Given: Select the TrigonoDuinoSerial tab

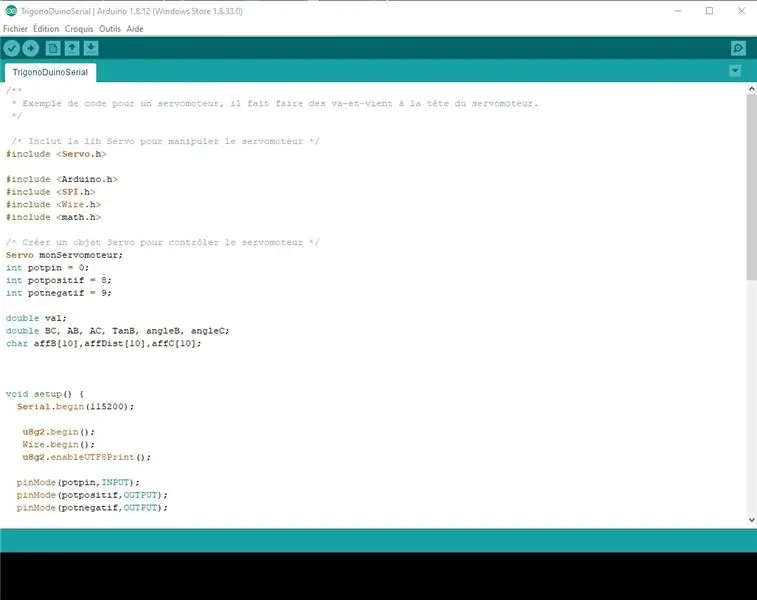Looking at the screenshot, I should (x=50, y=72).
